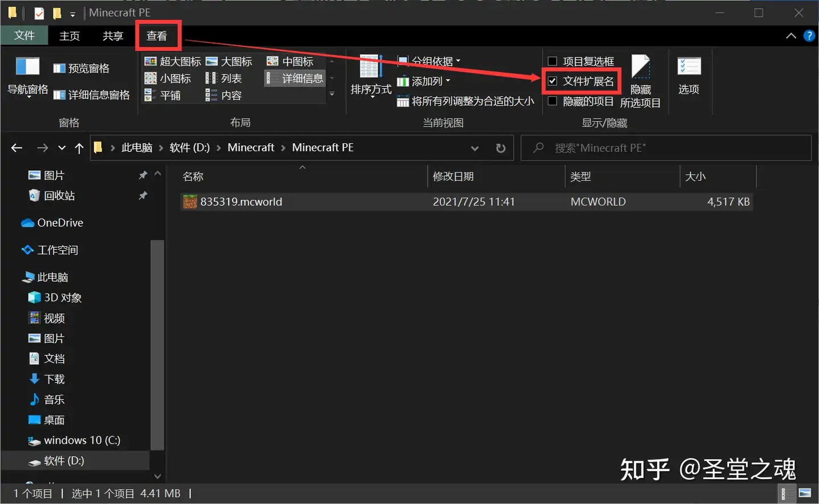Expand the layout gallery more arrow
The height and width of the screenshot is (504, 819).
[x=332, y=94]
